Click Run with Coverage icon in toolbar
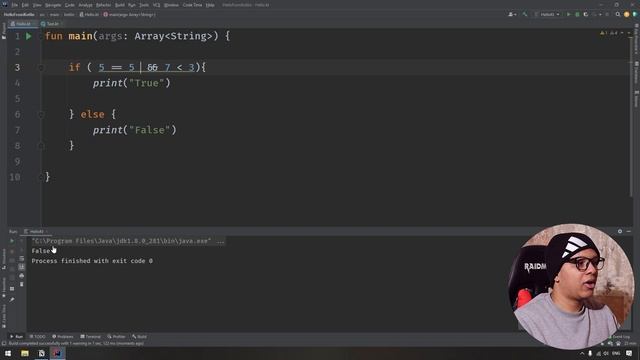Image resolution: width=640 pixels, height=360 pixels. coord(586,14)
